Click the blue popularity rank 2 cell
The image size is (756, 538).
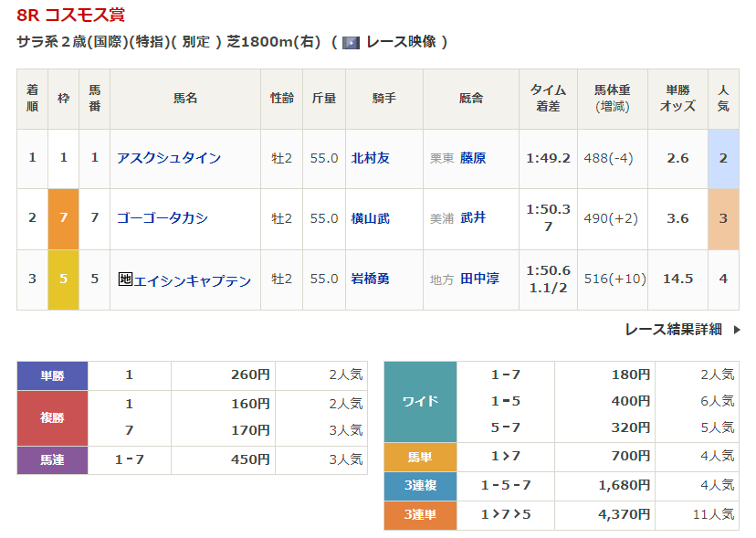coord(722,158)
